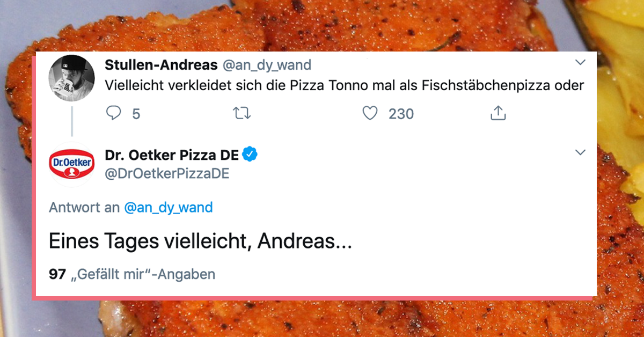Click the blue verified badge
Viewport: 644px width, 337px height.
pos(251,155)
